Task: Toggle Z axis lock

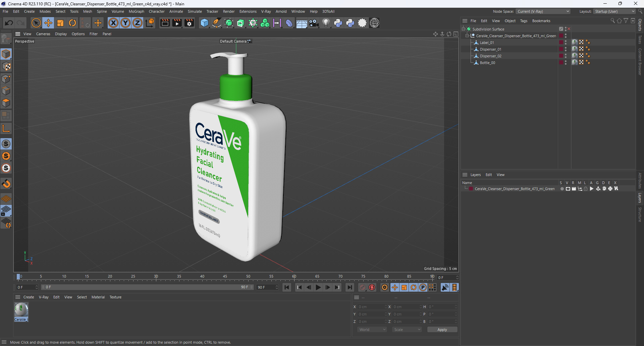Action: tap(138, 23)
